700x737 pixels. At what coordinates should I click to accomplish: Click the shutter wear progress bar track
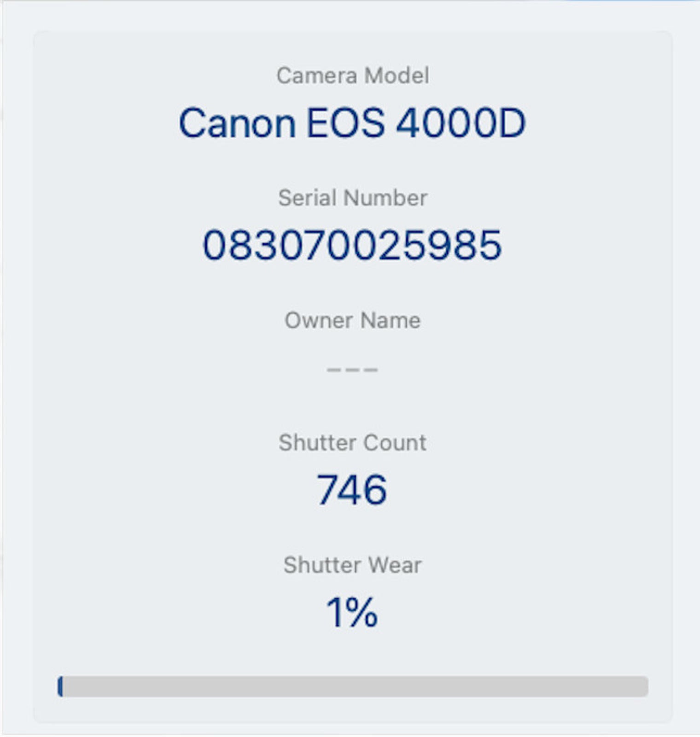[353, 686]
